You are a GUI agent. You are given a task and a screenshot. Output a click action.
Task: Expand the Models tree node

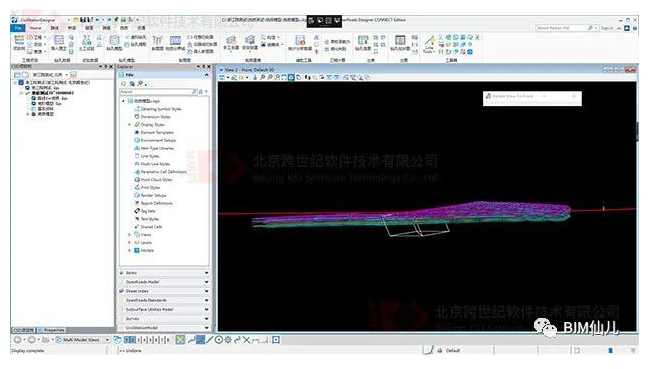[129, 250]
